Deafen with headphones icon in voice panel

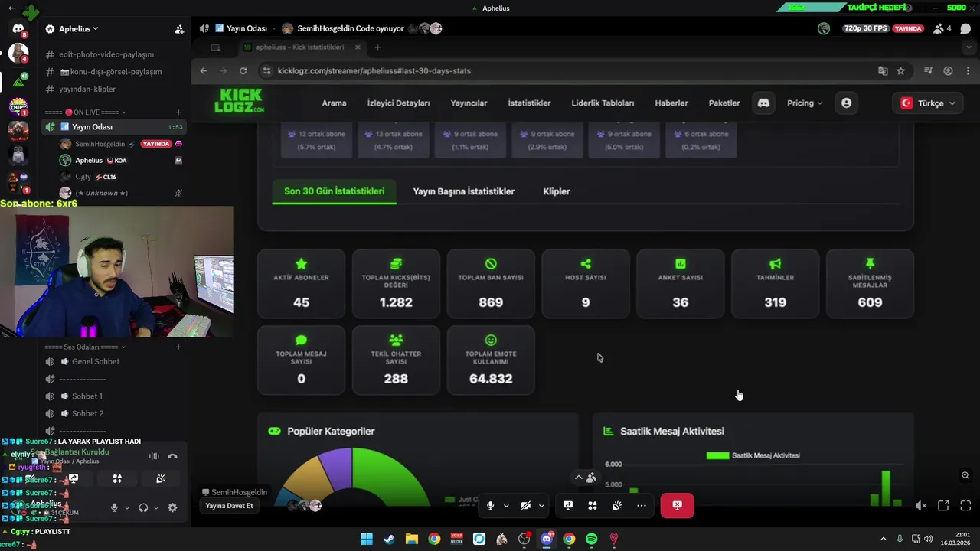[x=143, y=507]
